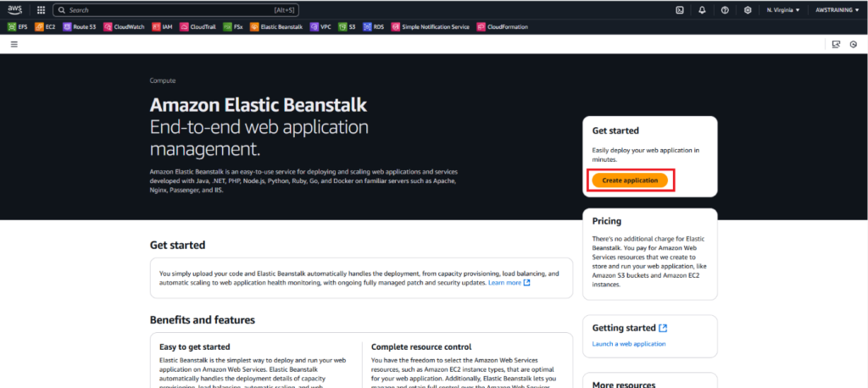Open the AWSTRAINING account dropdown
The width and height of the screenshot is (868, 388).
(836, 10)
